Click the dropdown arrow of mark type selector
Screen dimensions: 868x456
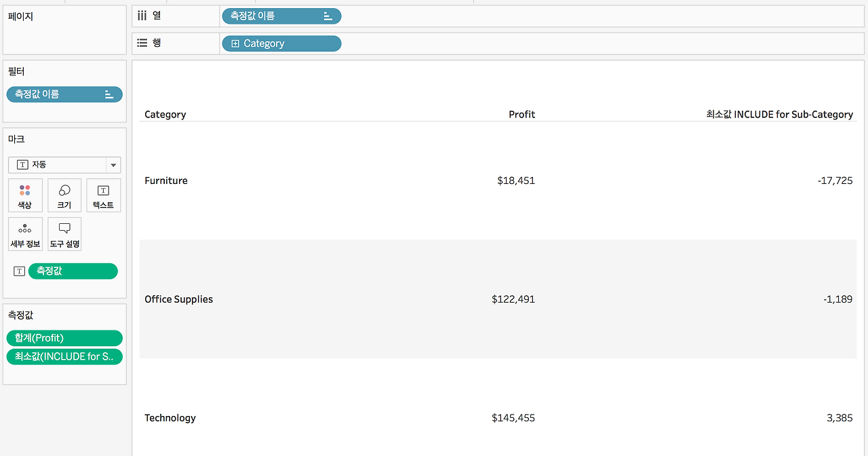click(x=113, y=165)
